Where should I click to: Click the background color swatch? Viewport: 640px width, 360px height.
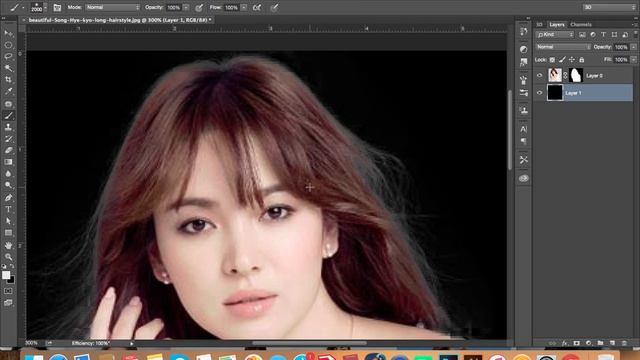pyautogui.click(x=11, y=280)
